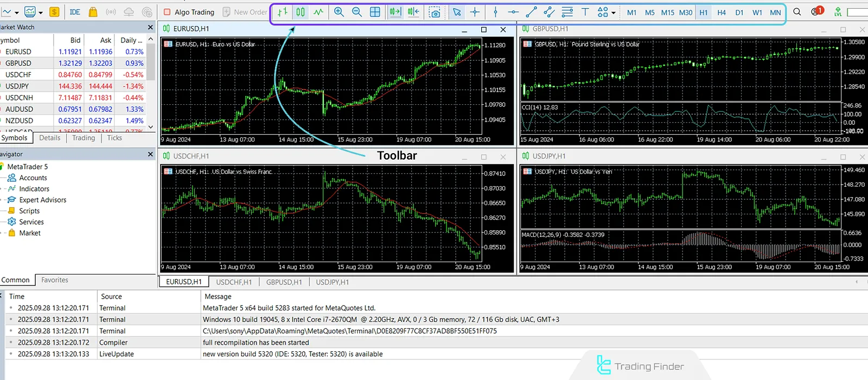Screen dimensions: 868x380
Task: Click the tile windows grid icon
Action: (375, 12)
